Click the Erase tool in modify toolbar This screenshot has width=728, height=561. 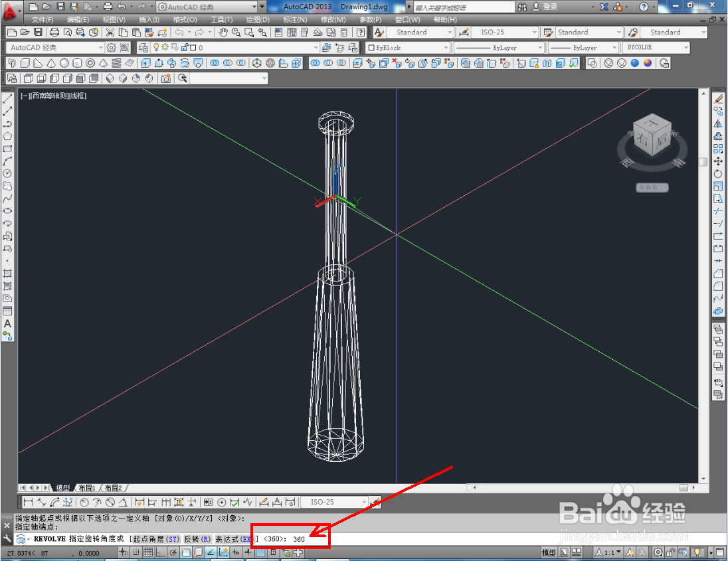[x=718, y=98]
